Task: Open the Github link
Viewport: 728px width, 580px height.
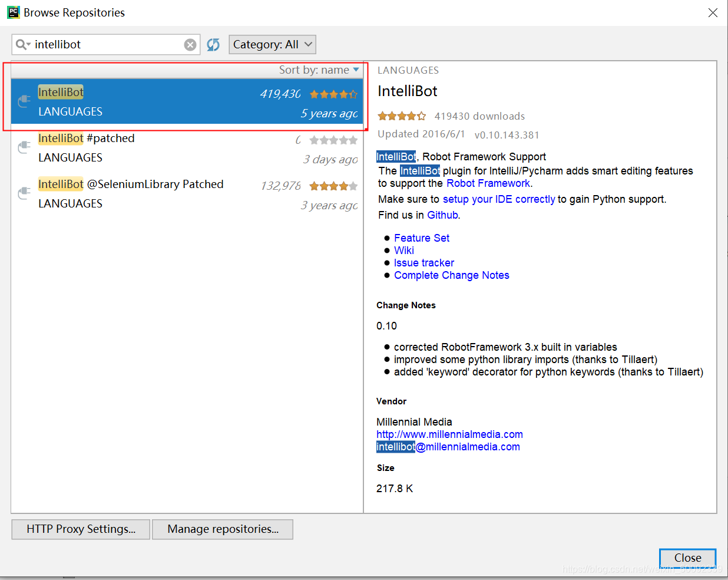Action: [x=442, y=215]
